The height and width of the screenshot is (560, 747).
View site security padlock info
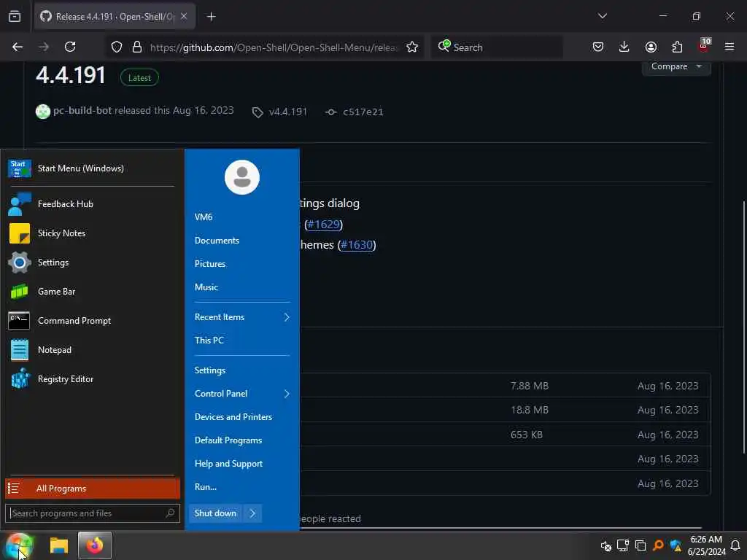tap(137, 47)
